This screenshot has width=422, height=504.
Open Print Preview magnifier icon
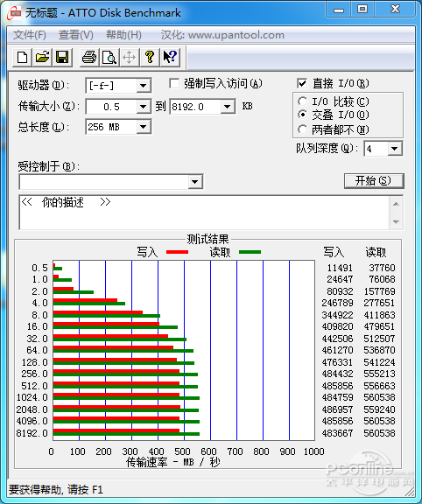tap(109, 58)
